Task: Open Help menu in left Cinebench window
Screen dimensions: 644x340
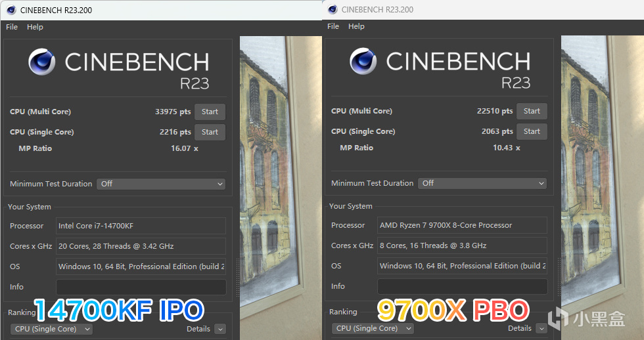Action: [x=35, y=27]
